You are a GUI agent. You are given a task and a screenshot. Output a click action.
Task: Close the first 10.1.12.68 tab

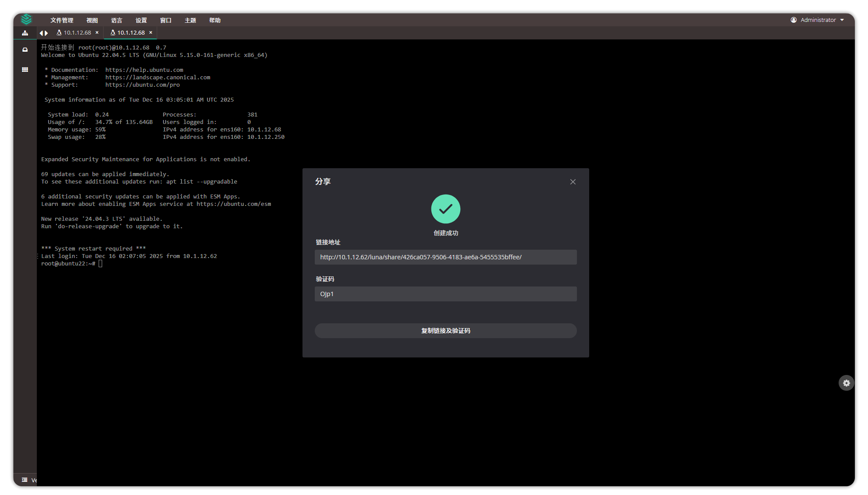(x=97, y=32)
